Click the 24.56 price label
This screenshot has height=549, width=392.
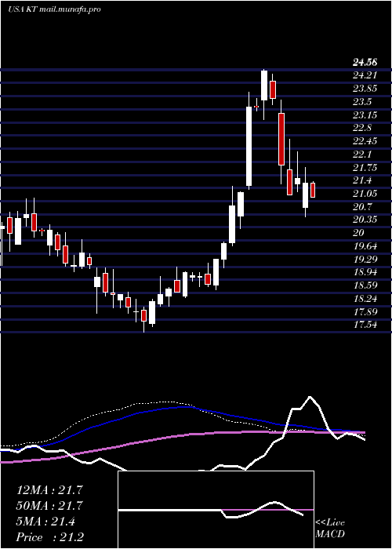click(365, 63)
